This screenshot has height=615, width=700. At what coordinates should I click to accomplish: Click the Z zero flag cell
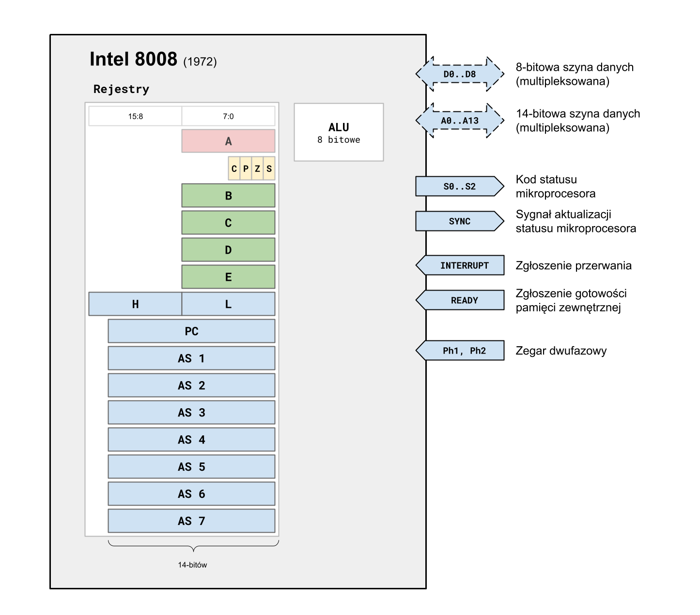coord(257,169)
